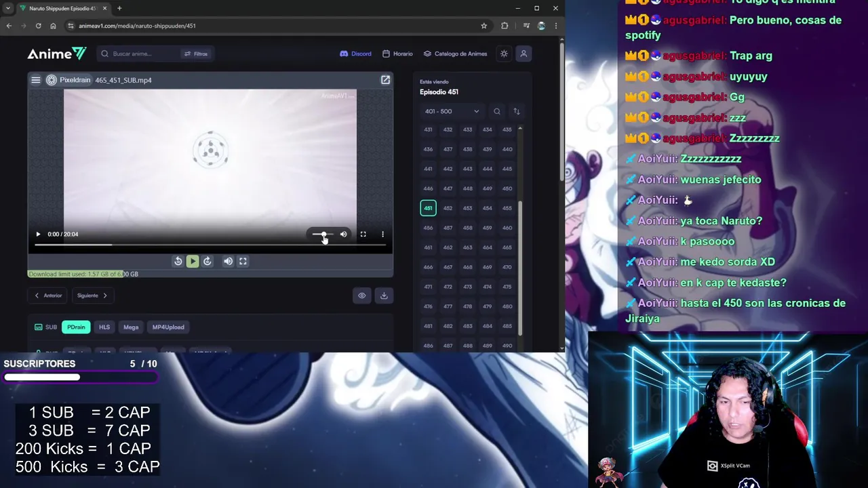Go to the Siguiente episode

[92, 296]
